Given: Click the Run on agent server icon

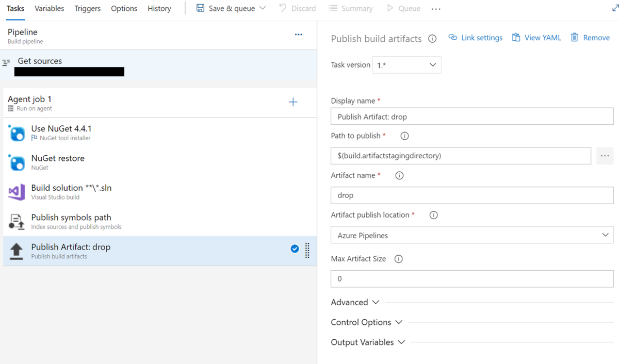Looking at the screenshot, I should click(x=11, y=109).
